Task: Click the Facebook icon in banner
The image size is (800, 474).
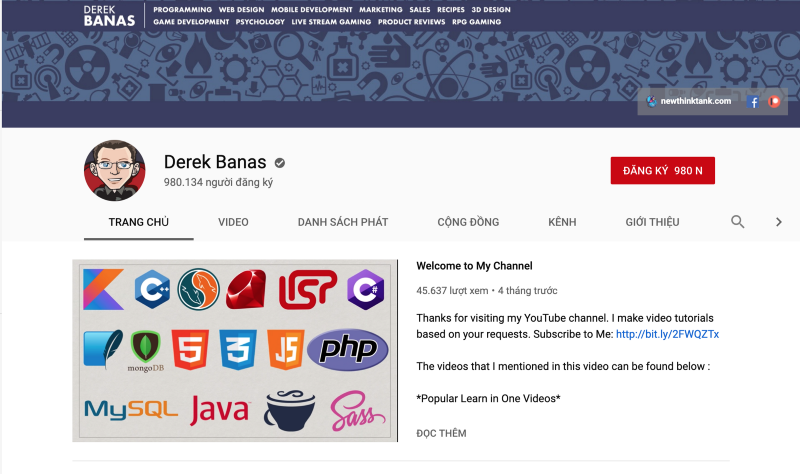Action: pyautogui.click(x=753, y=102)
